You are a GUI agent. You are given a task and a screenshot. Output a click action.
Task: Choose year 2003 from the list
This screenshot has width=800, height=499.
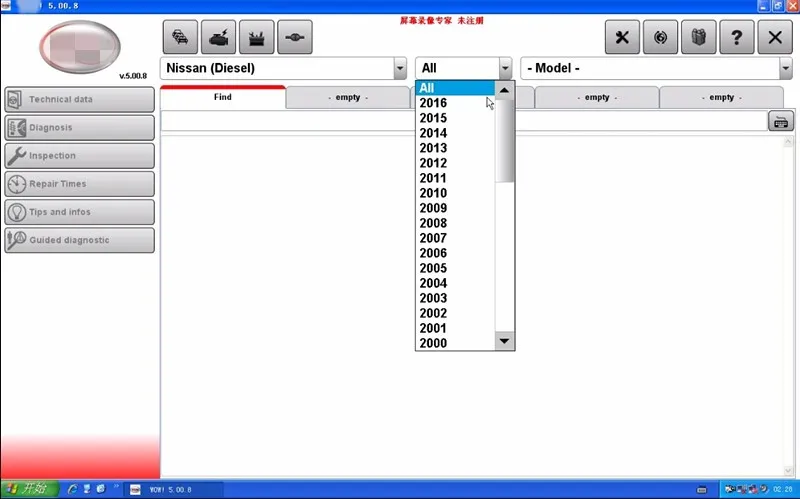point(455,298)
